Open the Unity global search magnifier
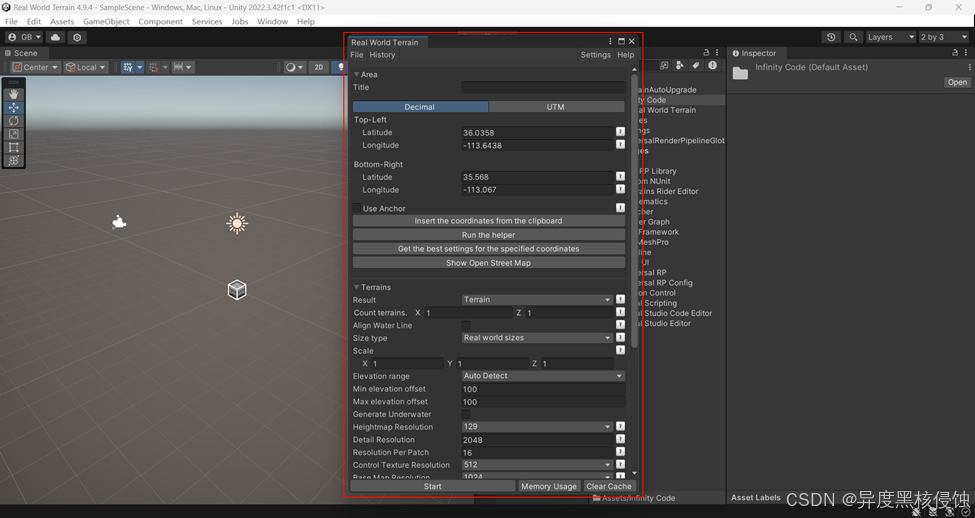The height and width of the screenshot is (518, 975). click(x=854, y=37)
